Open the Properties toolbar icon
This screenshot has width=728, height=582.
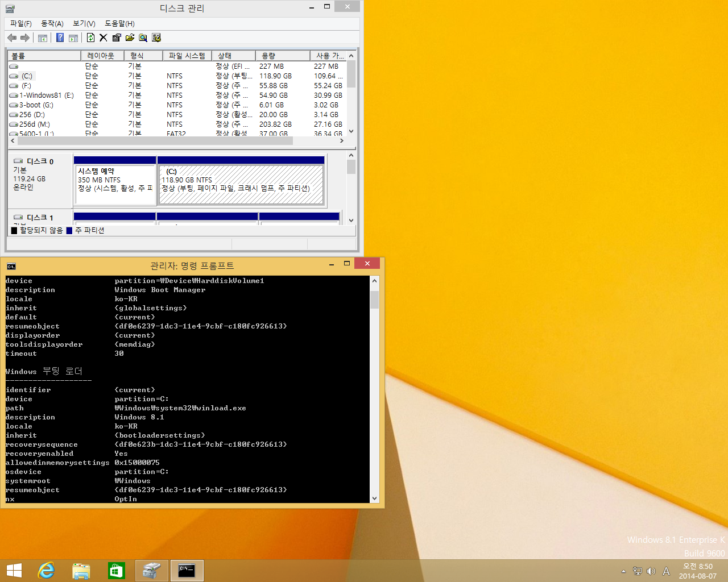point(117,38)
